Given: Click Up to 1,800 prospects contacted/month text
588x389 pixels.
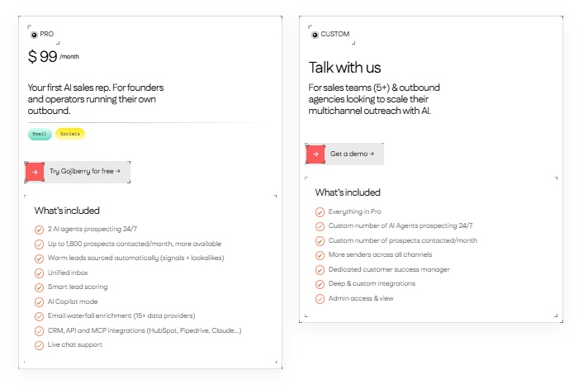Looking at the screenshot, I should (135, 244).
